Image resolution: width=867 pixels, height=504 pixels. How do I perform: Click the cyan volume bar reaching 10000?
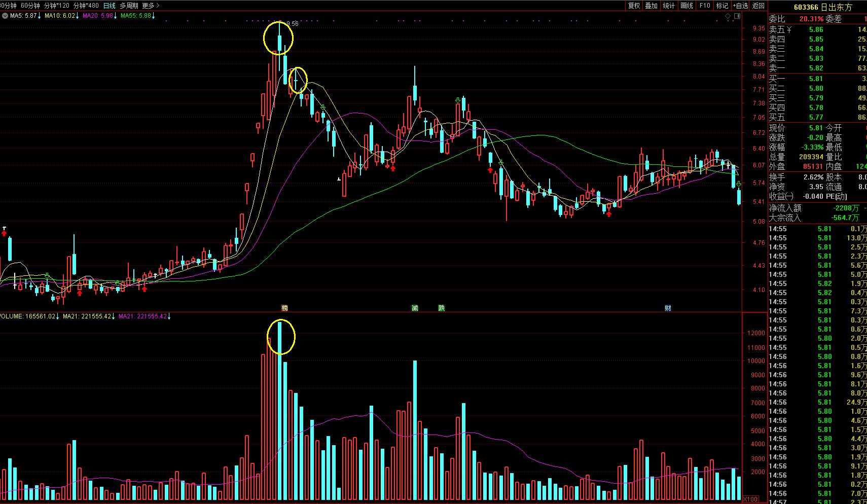pyautogui.click(x=415, y=430)
